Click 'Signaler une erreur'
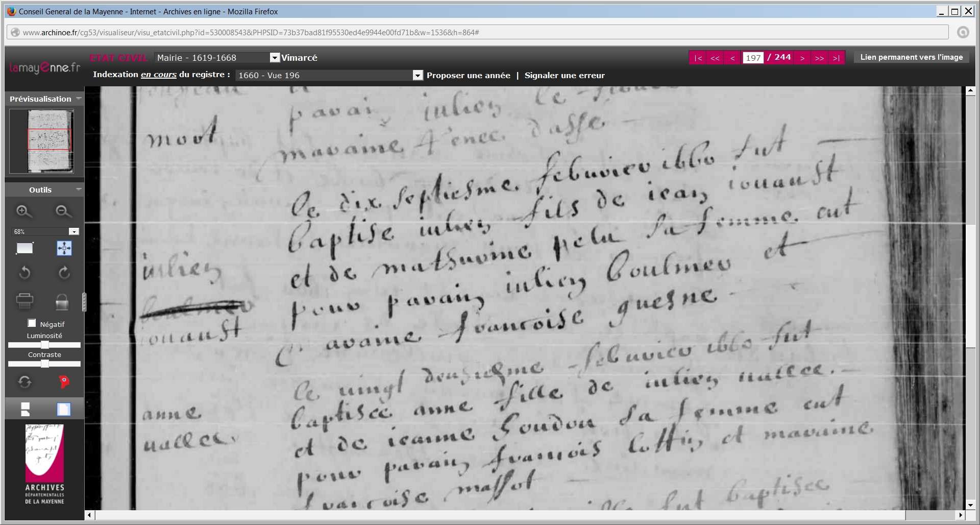 (x=564, y=76)
